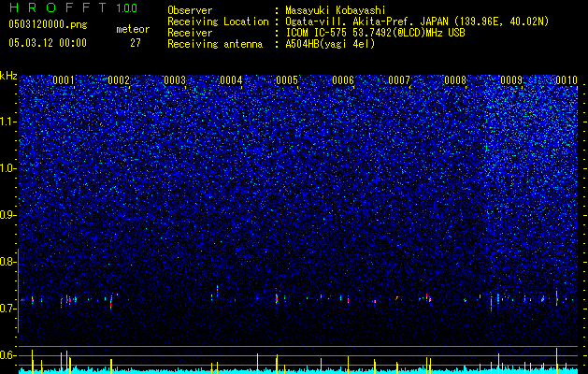
Task: Click the 0.6 frequency axis label
Action: point(8,355)
